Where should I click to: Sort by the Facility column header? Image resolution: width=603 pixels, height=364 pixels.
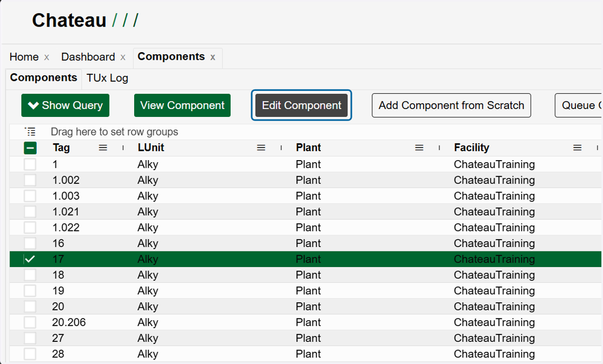pyautogui.click(x=471, y=148)
